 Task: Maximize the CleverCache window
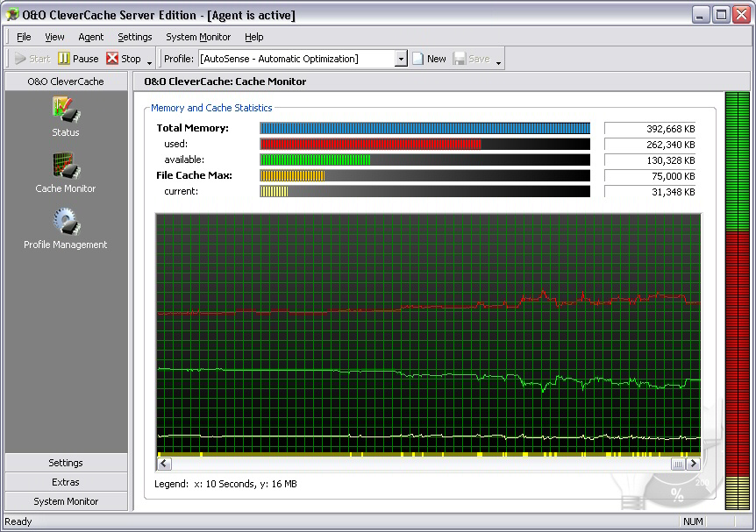(x=721, y=15)
